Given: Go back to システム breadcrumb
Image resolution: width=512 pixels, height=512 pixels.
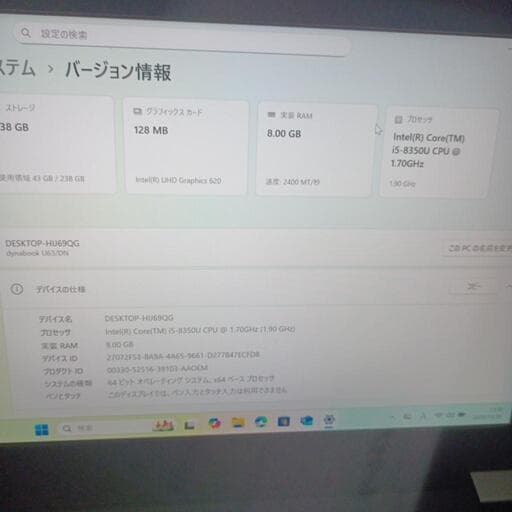Looking at the screenshot, I should tap(17, 68).
